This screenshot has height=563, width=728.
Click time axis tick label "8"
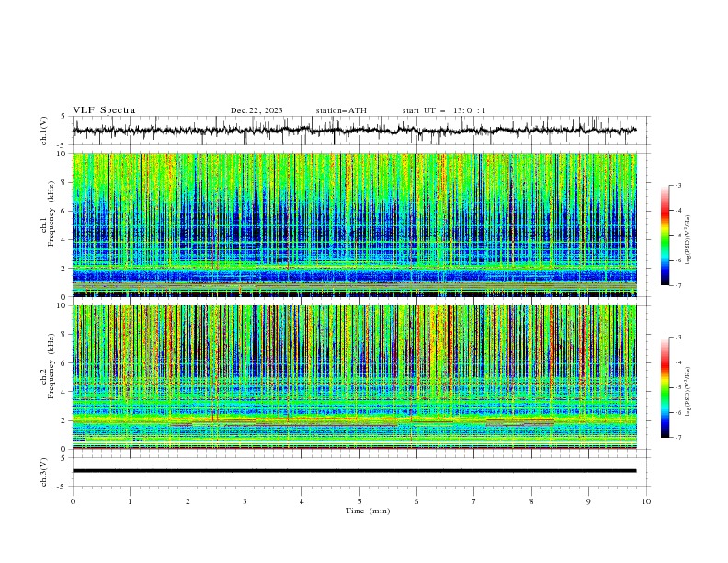pos(531,501)
